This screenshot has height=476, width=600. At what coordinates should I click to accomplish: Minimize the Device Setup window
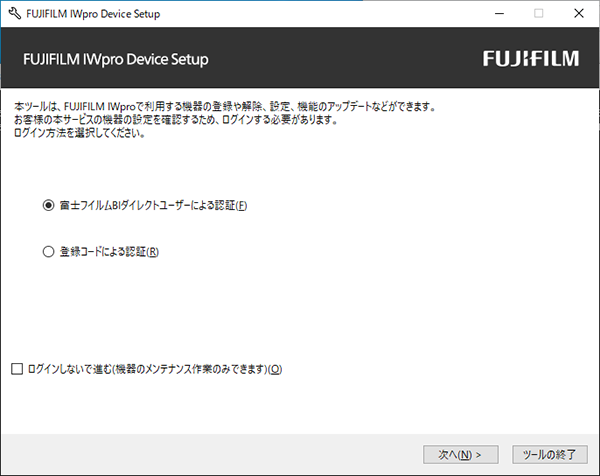(x=499, y=13)
